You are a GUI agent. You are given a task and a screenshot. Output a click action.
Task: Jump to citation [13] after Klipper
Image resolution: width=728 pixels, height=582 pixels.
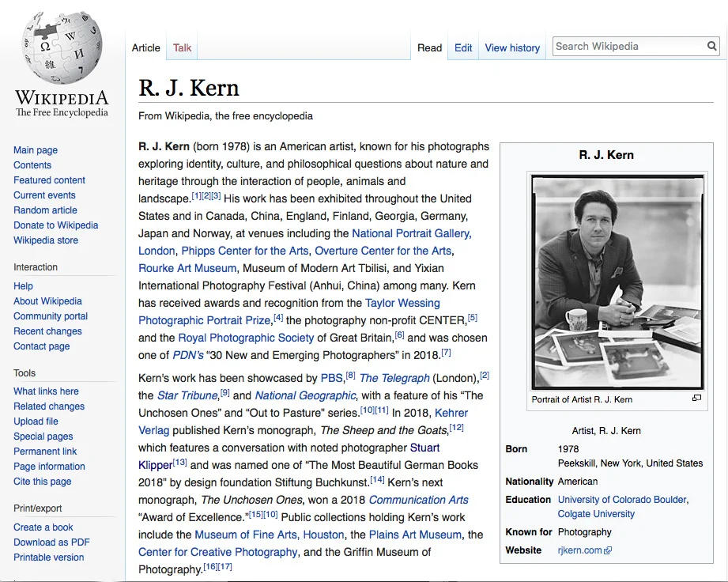pyautogui.click(x=179, y=462)
